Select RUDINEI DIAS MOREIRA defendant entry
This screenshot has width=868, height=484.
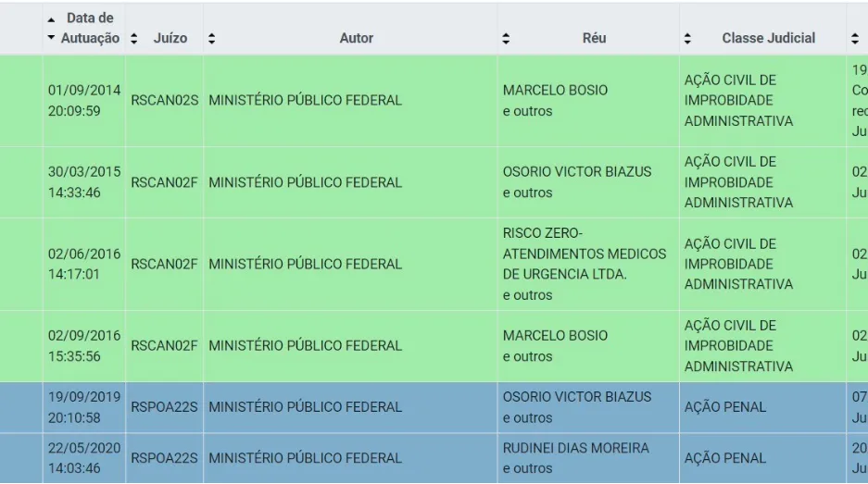[x=575, y=448]
